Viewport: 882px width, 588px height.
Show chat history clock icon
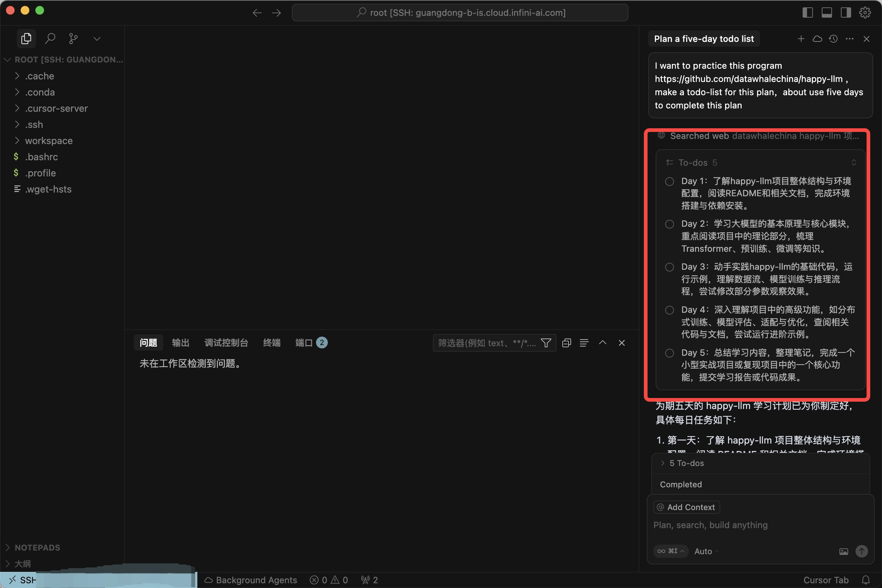pos(833,39)
